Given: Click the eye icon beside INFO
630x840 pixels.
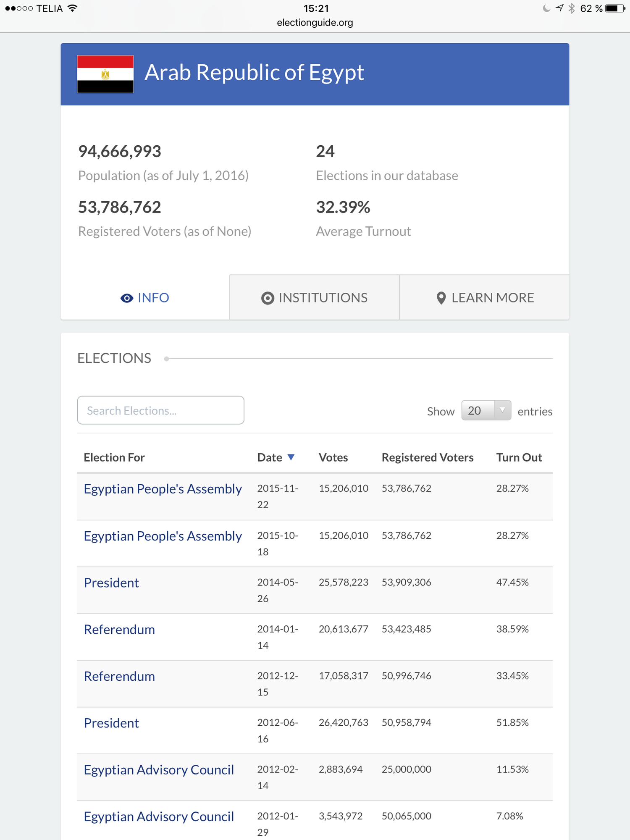Looking at the screenshot, I should point(127,298).
